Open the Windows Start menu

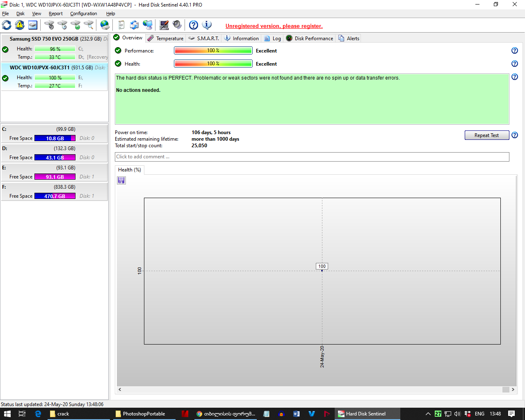(7, 414)
